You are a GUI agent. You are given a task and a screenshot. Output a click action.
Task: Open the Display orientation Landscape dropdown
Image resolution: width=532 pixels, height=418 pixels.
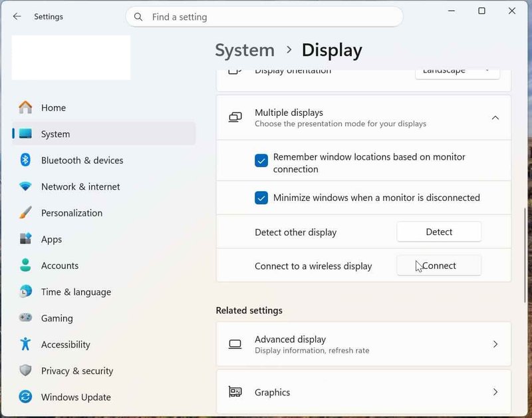pyautogui.click(x=458, y=74)
